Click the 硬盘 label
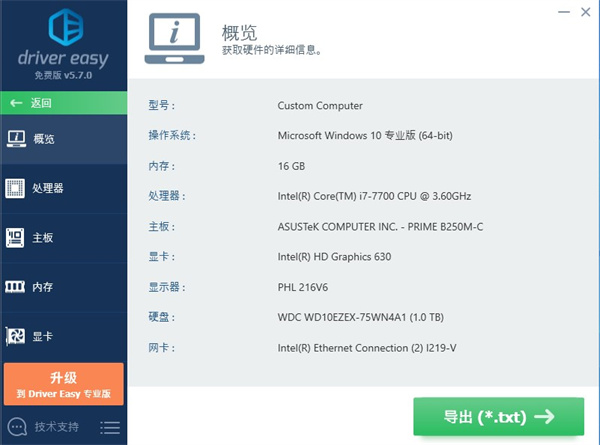The height and width of the screenshot is (445, 600). (161, 317)
